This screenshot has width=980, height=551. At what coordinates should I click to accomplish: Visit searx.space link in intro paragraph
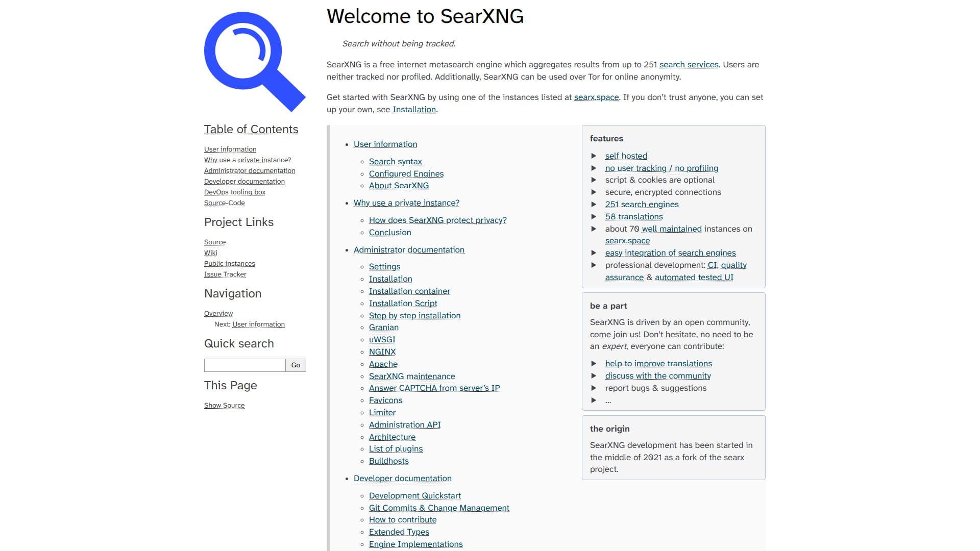coord(596,97)
